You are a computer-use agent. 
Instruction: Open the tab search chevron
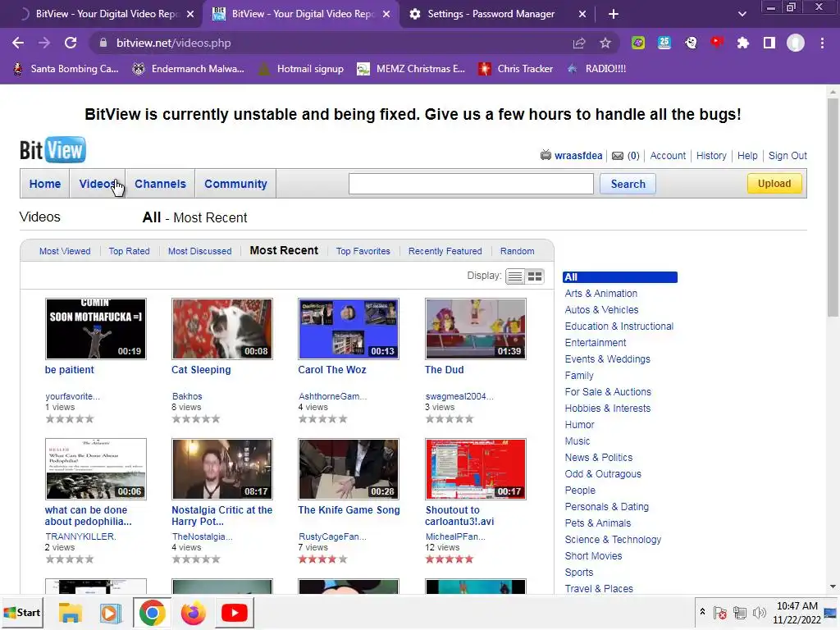click(x=742, y=14)
